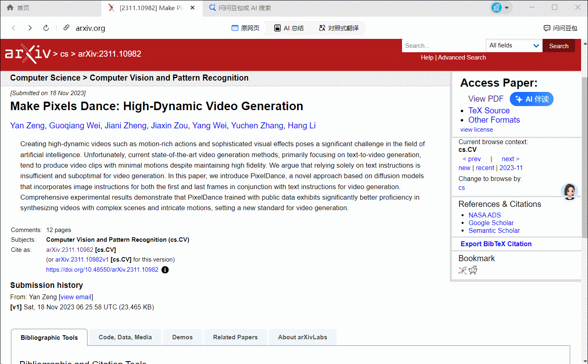Click the red Search button
Viewport: 588px width, 364px height.
[x=558, y=46]
